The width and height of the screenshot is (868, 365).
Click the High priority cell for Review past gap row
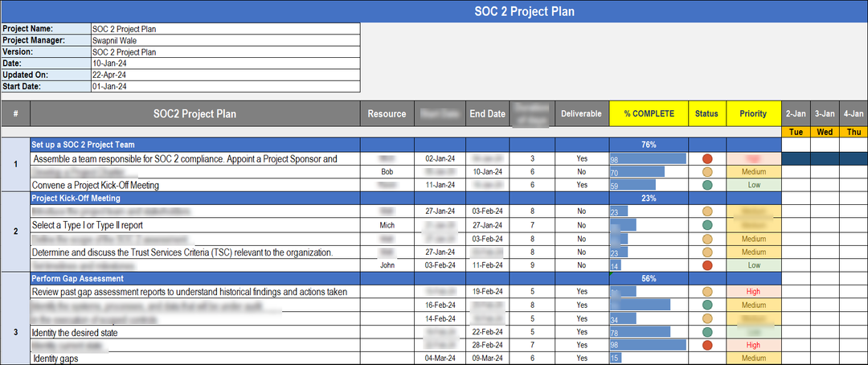pos(753,292)
